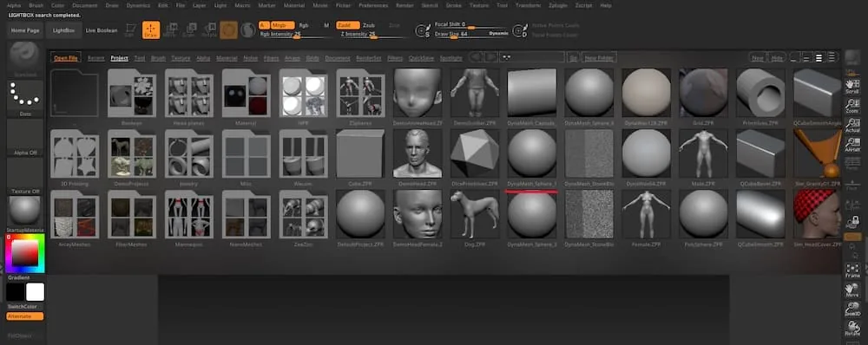Image resolution: width=868 pixels, height=345 pixels.
Task: Open the Alpha menu
Action: click(14, 5)
